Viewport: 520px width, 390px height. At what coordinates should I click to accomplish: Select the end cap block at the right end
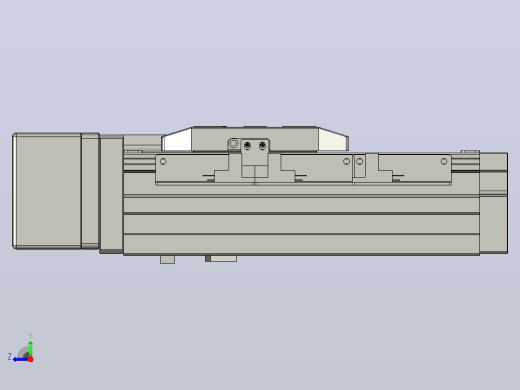point(494,203)
